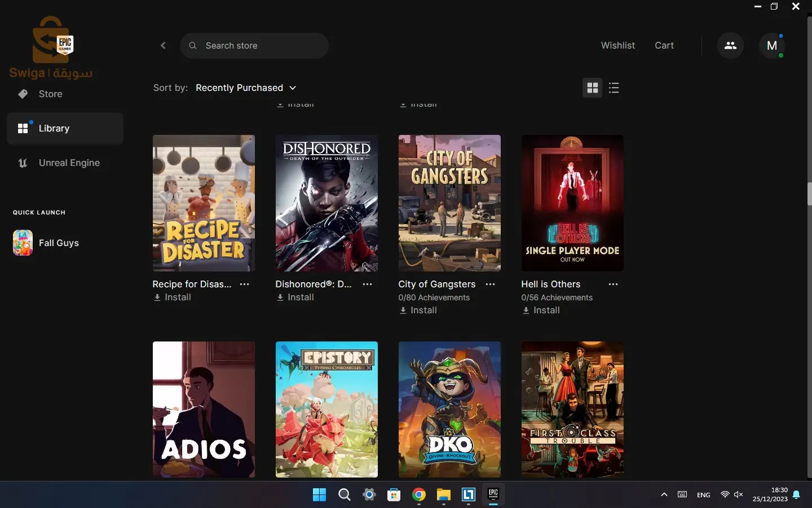The width and height of the screenshot is (812, 508).
Task: Open Recipe for Disaster cover art
Action: coord(204,203)
